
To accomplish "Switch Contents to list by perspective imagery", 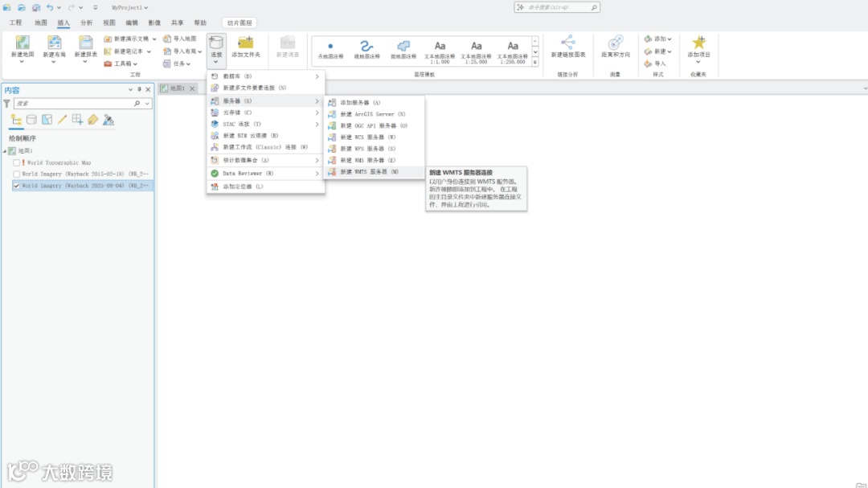I will pyautogui.click(x=108, y=120).
